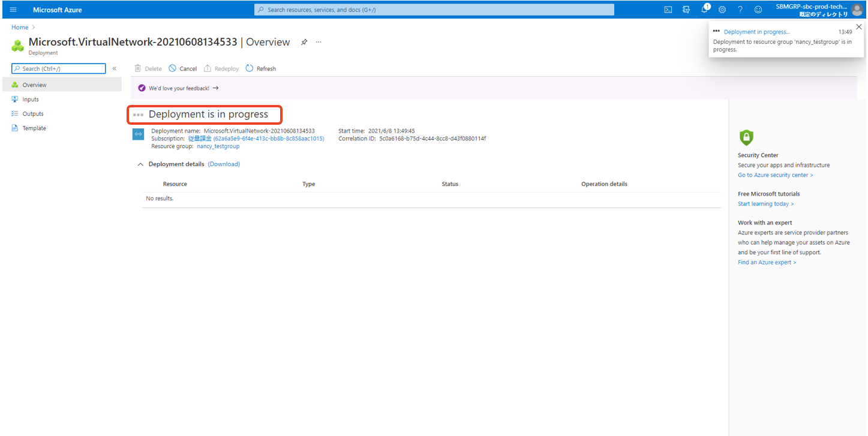Collapse the Deployment details section

click(140, 164)
